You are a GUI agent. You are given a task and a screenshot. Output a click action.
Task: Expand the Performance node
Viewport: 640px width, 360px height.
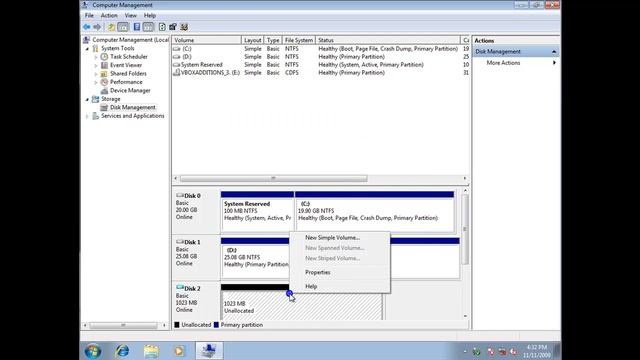coord(96,82)
